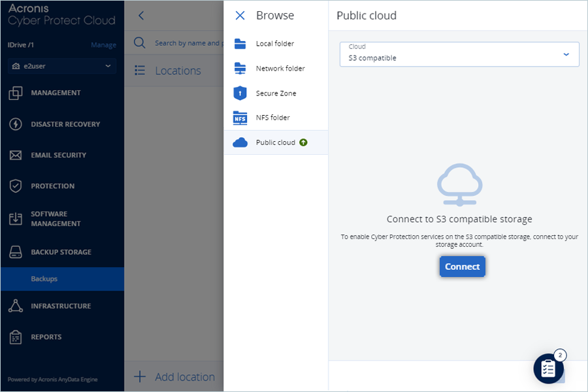Screen dimensions: 588x392
Task: Click the Reports clipboard icon
Action: (16, 337)
